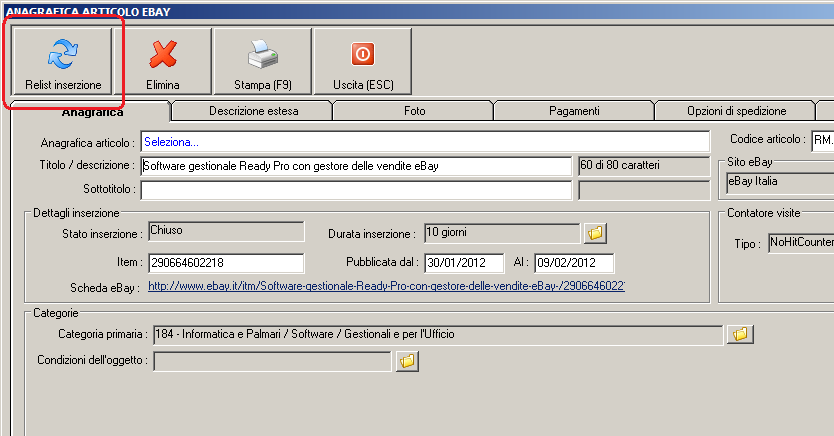834x436 pixels.
Task: Click the Stampa (F9) printer button
Action: tap(262, 62)
